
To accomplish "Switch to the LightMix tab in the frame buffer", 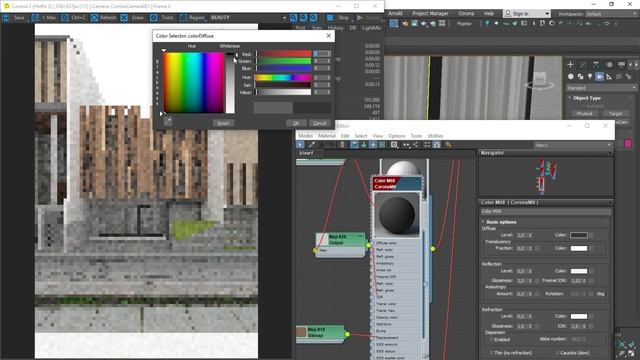I will pyautogui.click(x=371, y=28).
